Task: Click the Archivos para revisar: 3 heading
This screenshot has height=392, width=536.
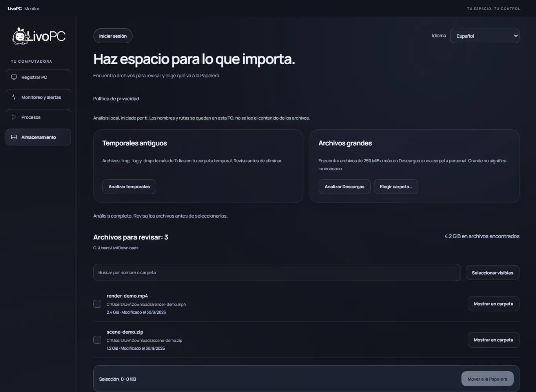Action: pos(131,237)
